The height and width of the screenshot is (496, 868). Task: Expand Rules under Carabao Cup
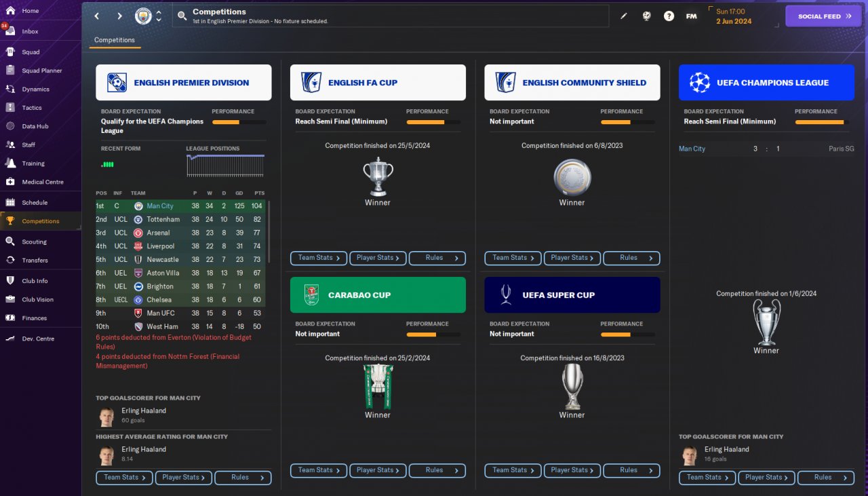437,470
